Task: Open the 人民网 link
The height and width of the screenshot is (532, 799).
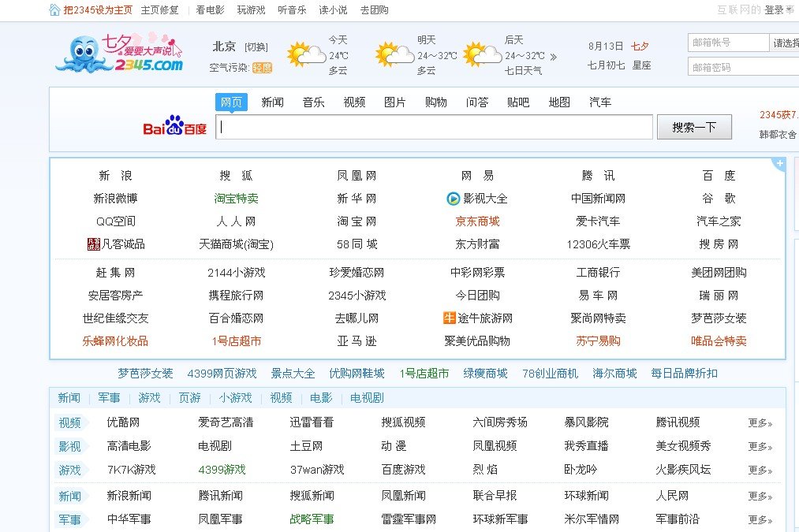Action: [x=672, y=496]
